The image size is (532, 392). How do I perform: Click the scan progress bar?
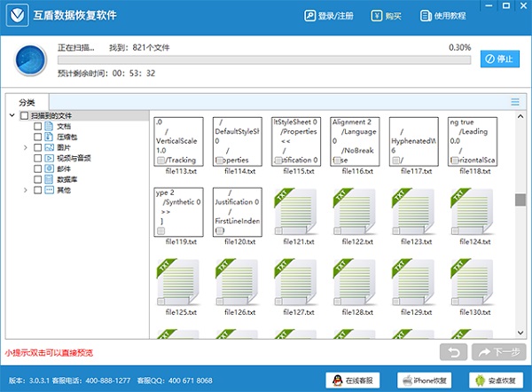(264, 60)
